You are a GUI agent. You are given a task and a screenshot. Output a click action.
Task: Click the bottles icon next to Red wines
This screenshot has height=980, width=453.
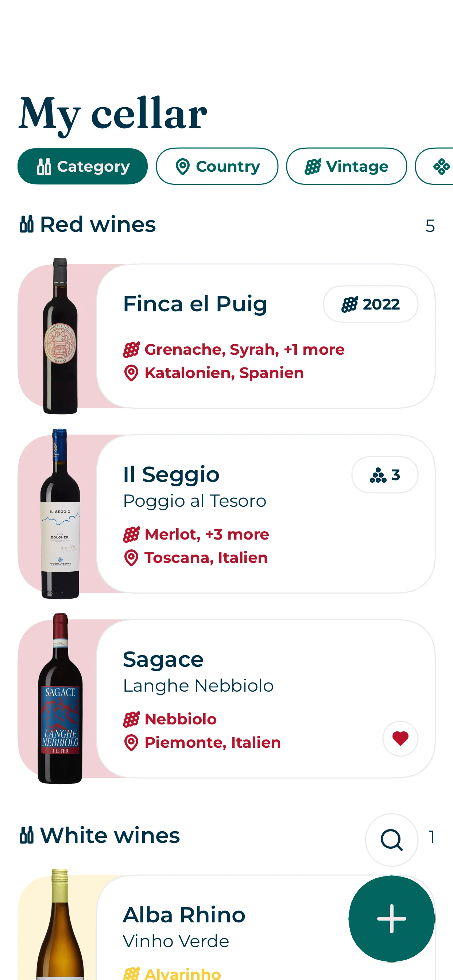tap(27, 224)
